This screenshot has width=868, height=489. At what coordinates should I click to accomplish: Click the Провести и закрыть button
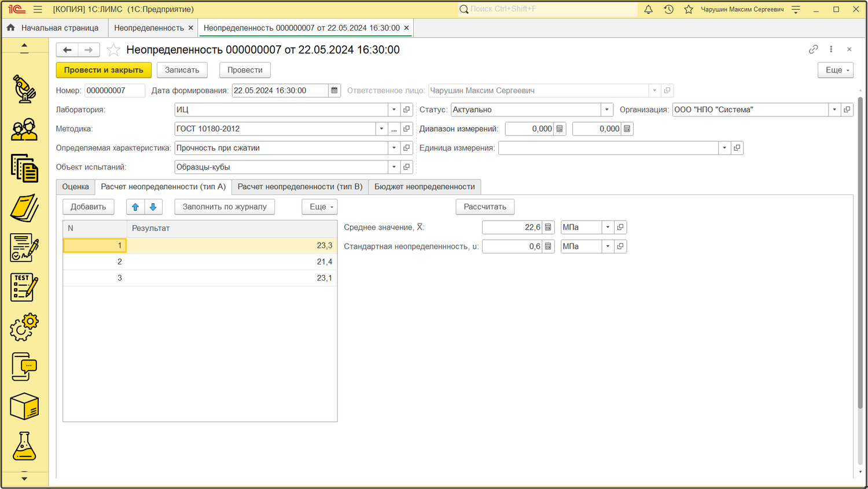pos(104,70)
